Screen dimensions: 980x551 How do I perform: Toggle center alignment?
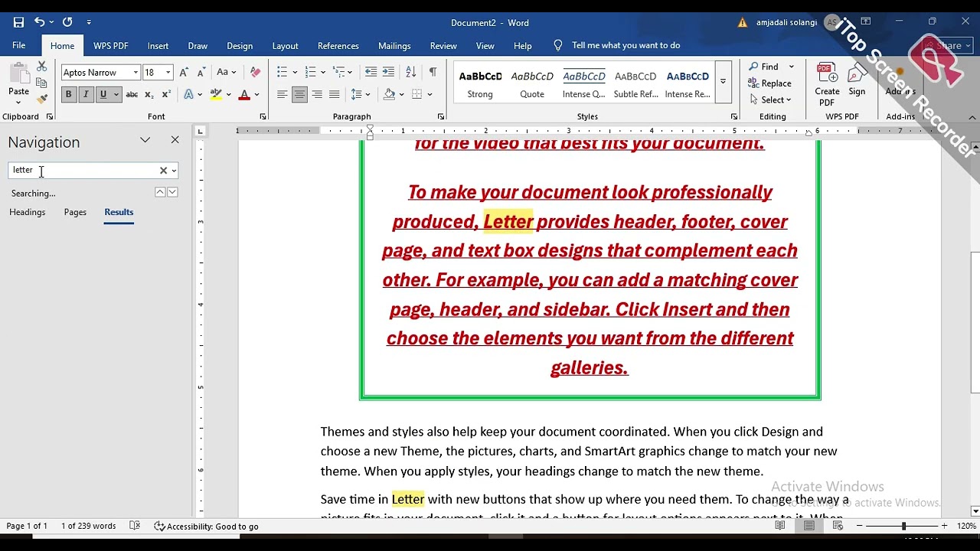tap(299, 95)
